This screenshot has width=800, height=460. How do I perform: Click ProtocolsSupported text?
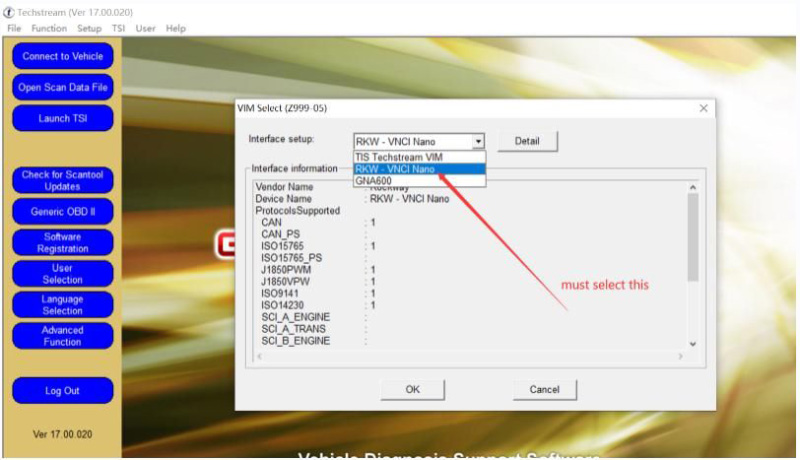[x=297, y=211]
